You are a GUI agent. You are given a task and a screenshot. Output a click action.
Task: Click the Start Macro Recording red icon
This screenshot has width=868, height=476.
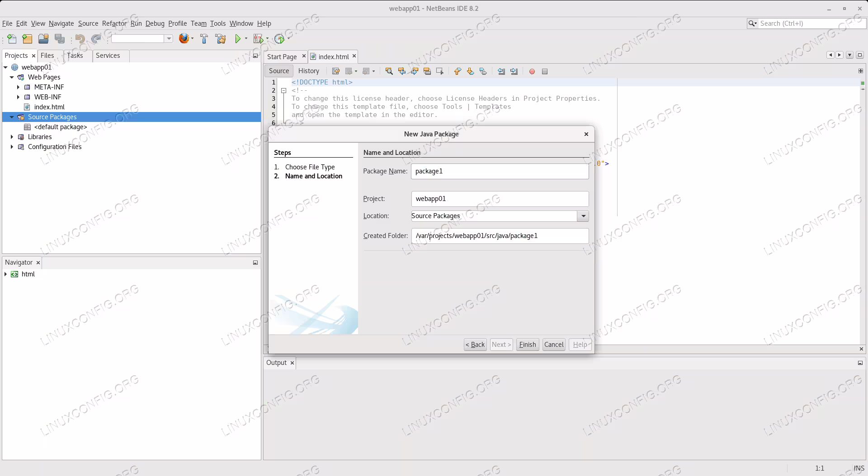pos(532,71)
